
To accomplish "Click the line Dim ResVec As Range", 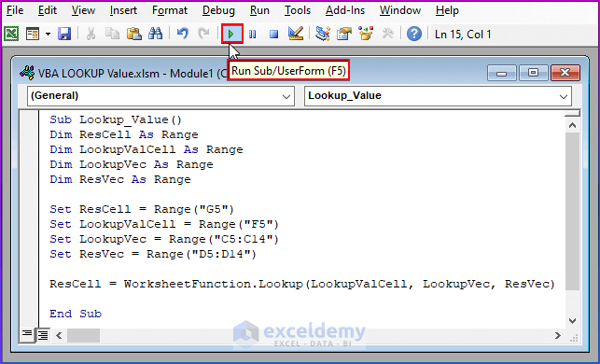I will (120, 179).
